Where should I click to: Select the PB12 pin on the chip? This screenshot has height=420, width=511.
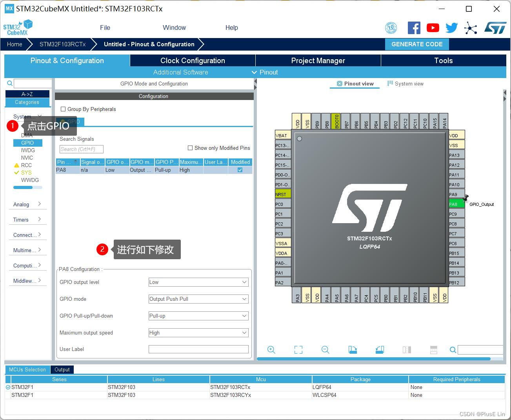[x=457, y=282]
